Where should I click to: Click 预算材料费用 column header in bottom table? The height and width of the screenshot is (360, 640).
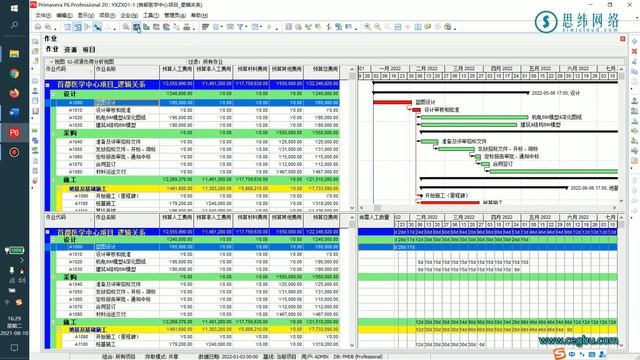pyautogui.click(x=251, y=220)
